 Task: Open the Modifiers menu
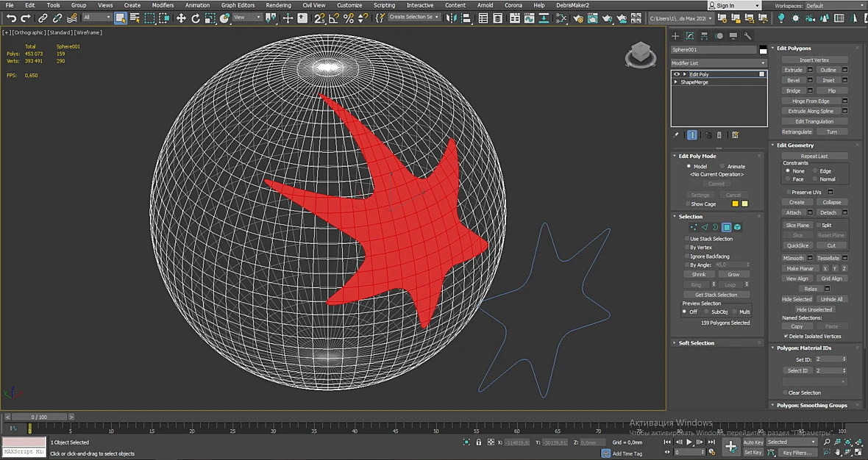point(163,5)
